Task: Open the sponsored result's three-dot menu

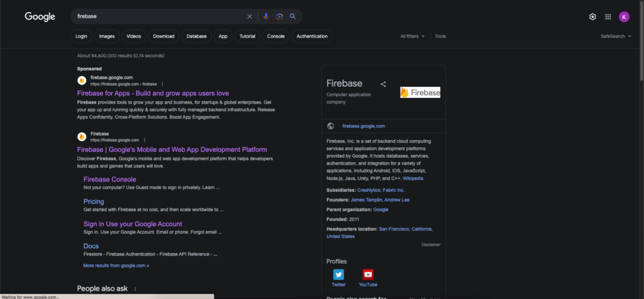Action: [x=162, y=84]
